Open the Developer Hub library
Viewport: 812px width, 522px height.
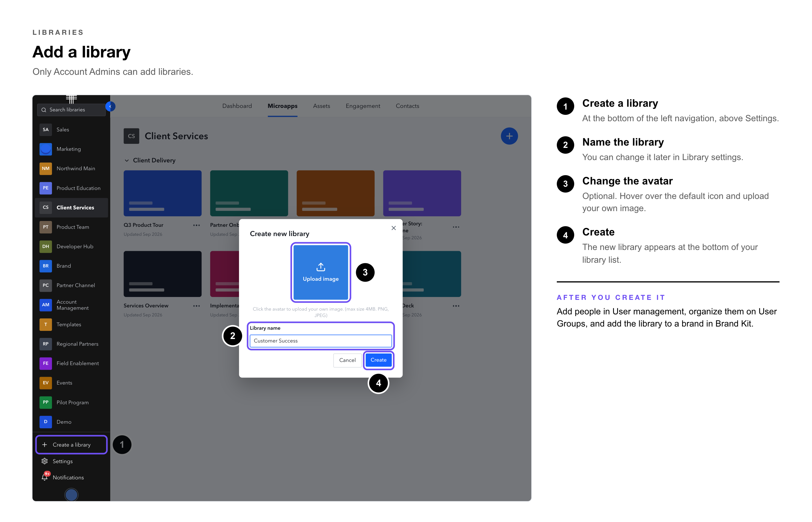(x=71, y=246)
